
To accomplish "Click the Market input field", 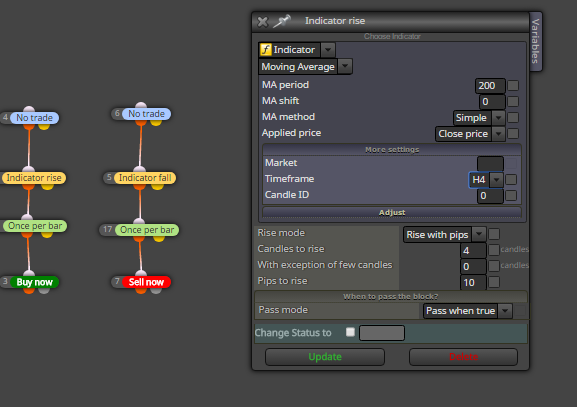I will click(490, 163).
